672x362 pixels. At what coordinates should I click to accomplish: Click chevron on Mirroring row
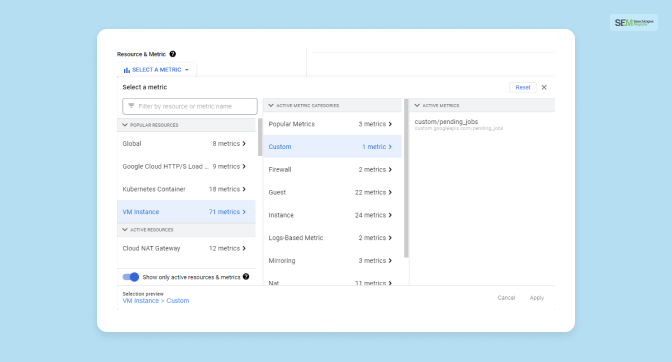(x=390, y=260)
